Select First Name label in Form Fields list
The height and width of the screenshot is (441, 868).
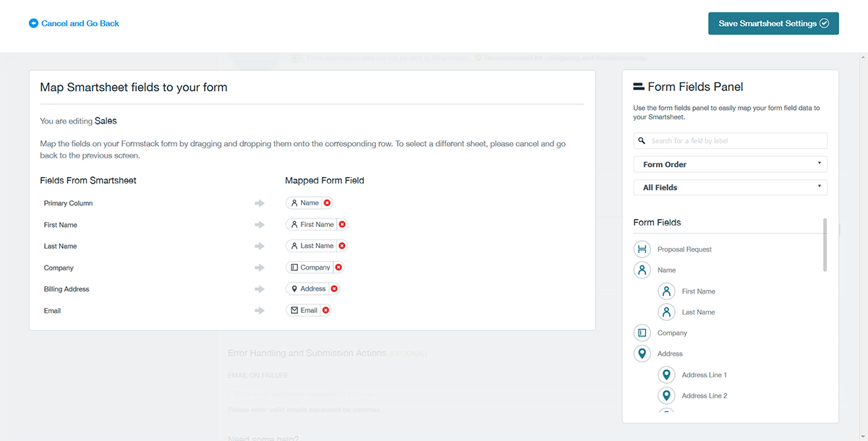pyautogui.click(x=699, y=291)
